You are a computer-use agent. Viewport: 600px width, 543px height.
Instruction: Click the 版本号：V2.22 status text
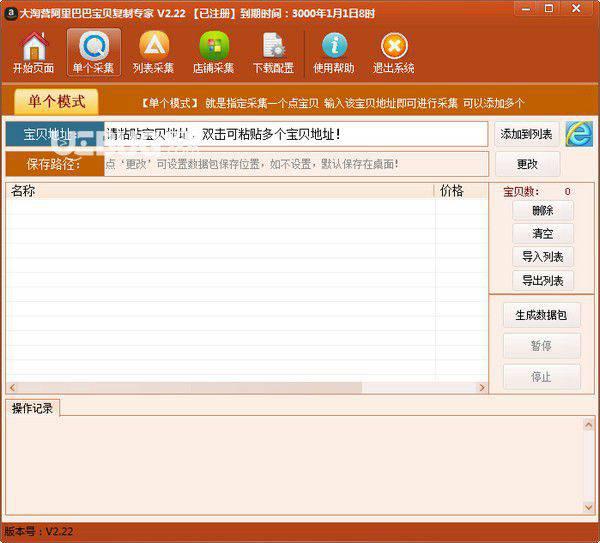(38, 531)
